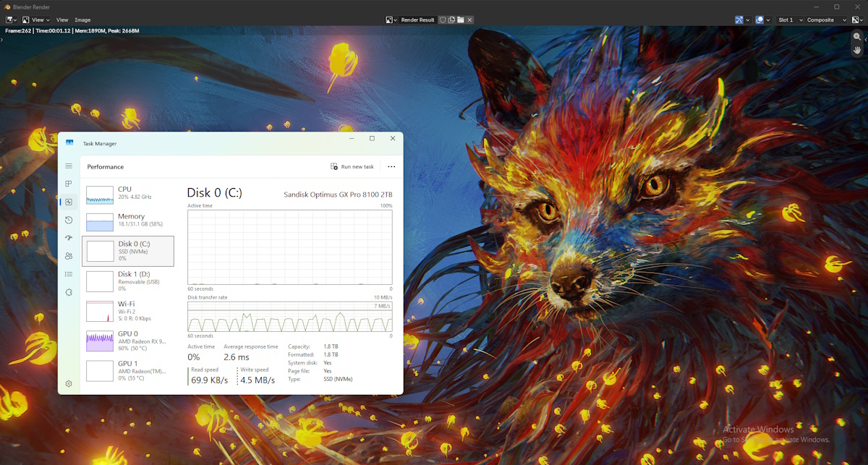Select the CPU performance entry
868x465 pixels.
128,193
